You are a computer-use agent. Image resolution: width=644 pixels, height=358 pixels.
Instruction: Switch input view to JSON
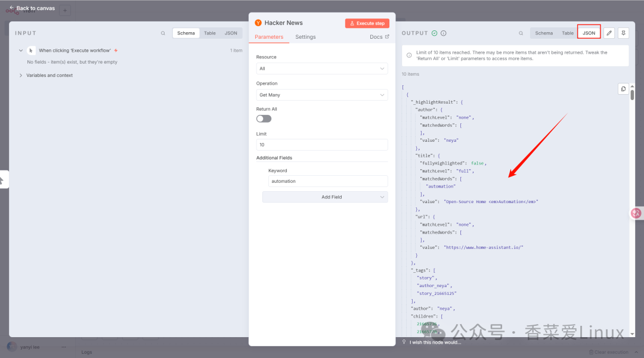[231, 33]
